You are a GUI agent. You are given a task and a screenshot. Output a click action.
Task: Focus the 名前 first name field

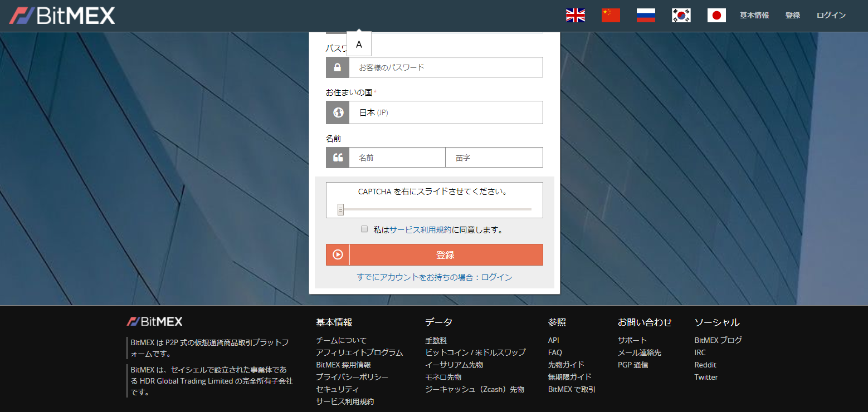point(397,158)
